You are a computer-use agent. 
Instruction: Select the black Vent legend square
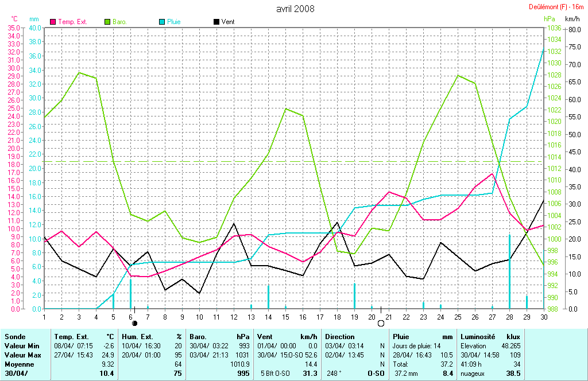click(216, 22)
